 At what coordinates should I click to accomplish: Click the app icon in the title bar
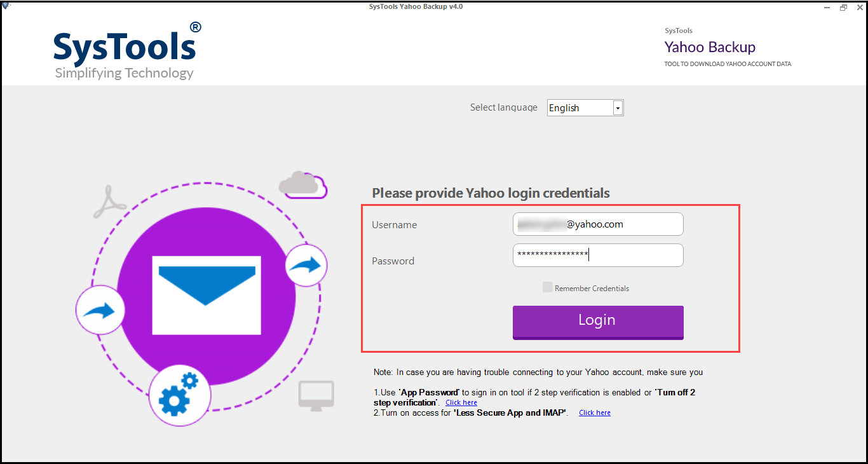(6, 6)
